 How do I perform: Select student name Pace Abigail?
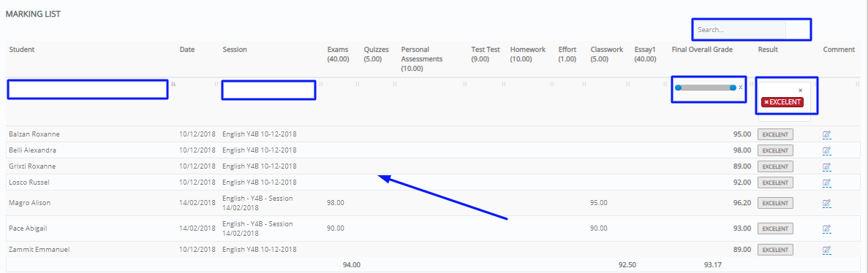click(x=29, y=228)
